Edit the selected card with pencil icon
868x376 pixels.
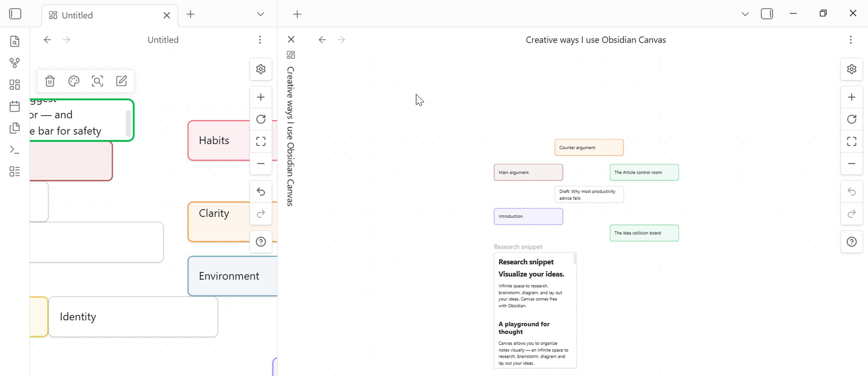point(122,81)
